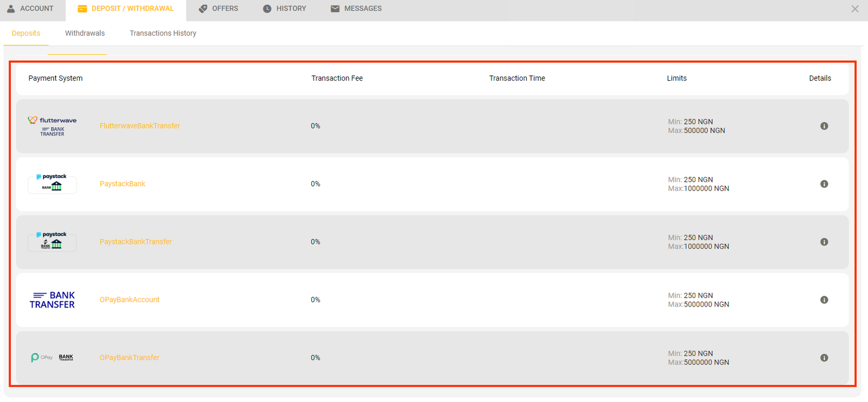This screenshot has width=868, height=402.
Task: Open the History clock icon
Action: click(x=266, y=8)
